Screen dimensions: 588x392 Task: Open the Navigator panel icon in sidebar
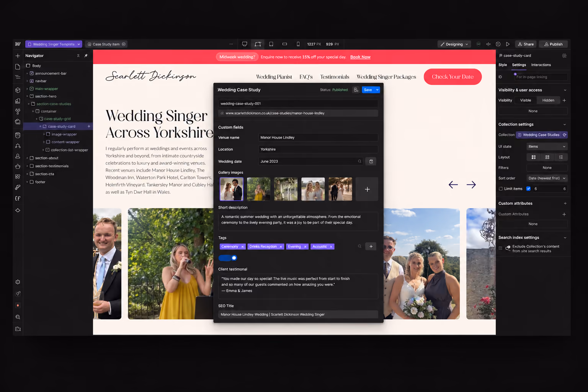(18, 77)
